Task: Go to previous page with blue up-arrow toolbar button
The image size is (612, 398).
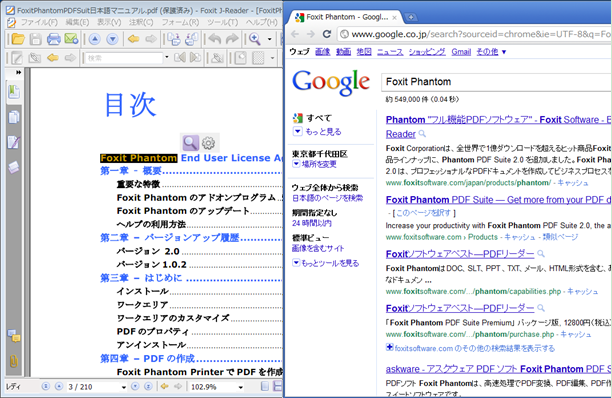Action: coord(94,39)
